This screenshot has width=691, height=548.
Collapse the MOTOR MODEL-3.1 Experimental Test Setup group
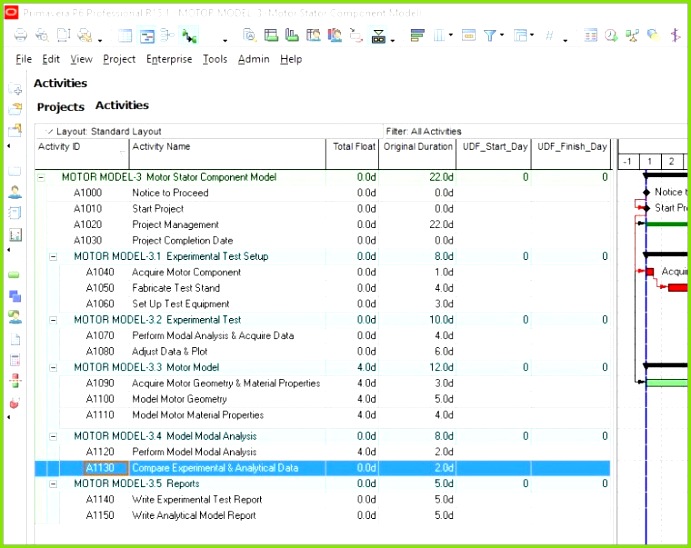(53, 257)
